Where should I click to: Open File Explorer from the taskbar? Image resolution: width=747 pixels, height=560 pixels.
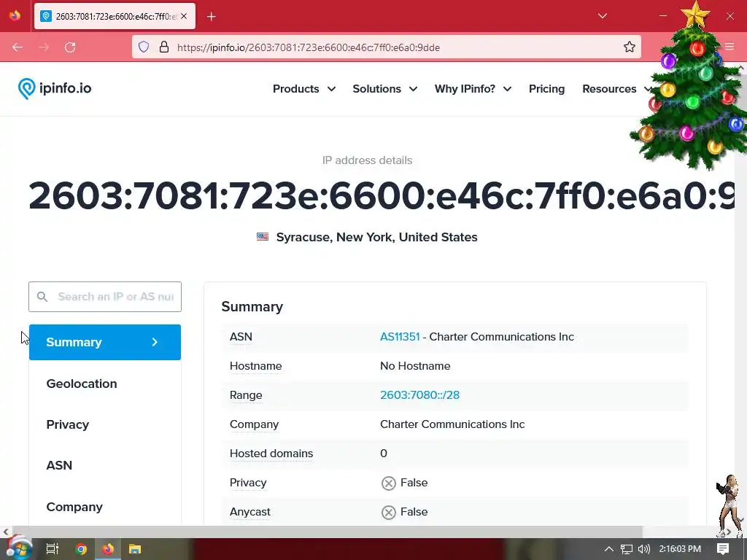(135, 549)
